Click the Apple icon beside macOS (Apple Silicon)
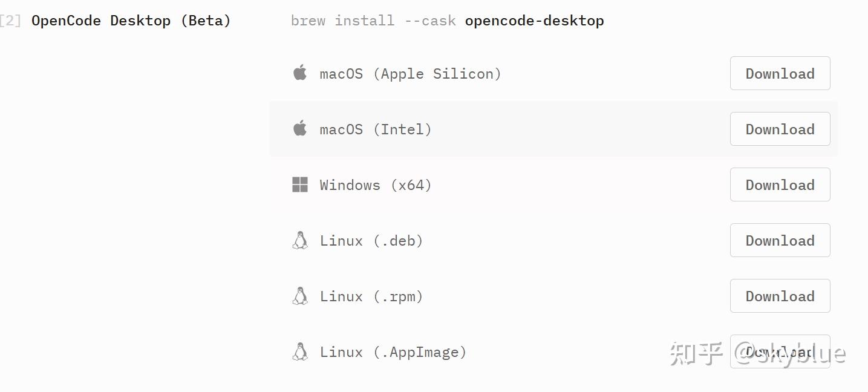This screenshot has width=868, height=392. (300, 73)
